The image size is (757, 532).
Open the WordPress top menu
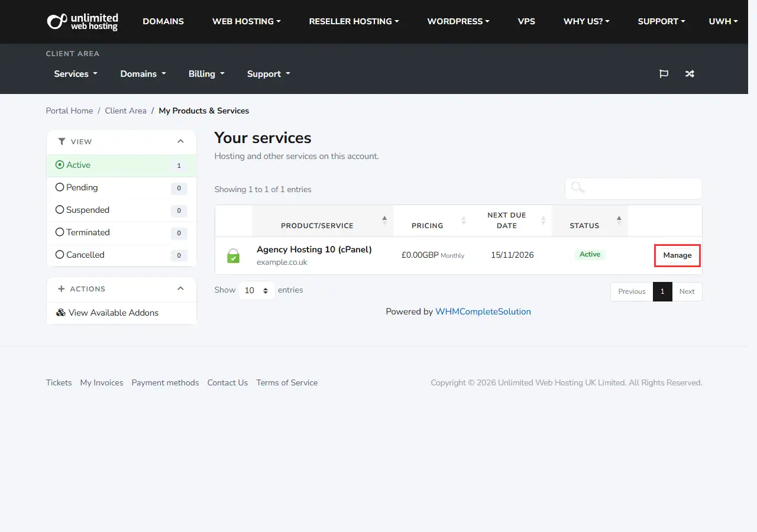(458, 21)
